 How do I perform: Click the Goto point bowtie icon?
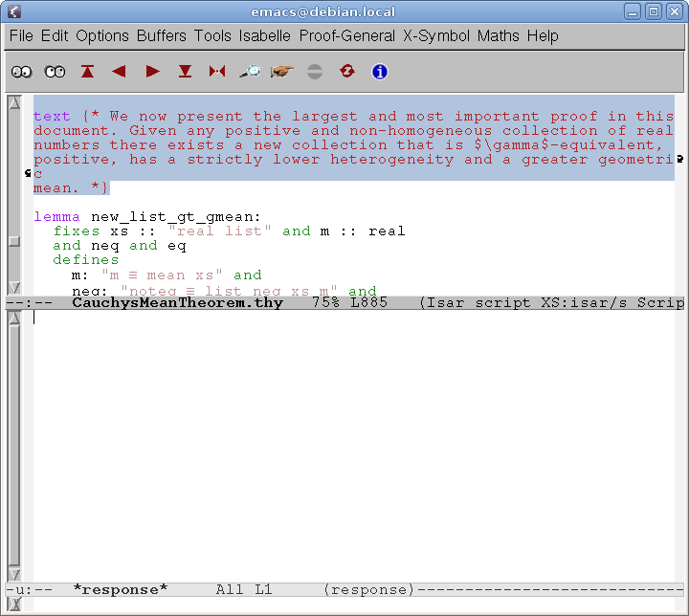[217, 72]
